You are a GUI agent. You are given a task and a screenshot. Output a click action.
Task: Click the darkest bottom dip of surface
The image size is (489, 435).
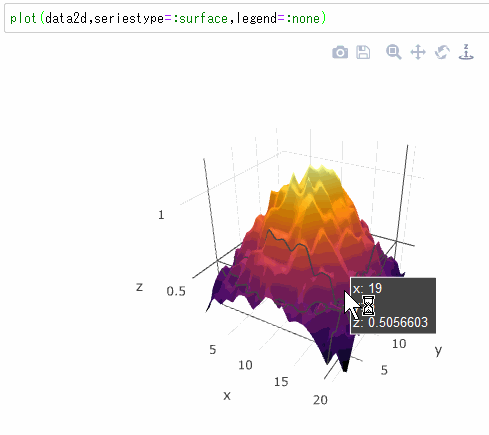point(345,364)
